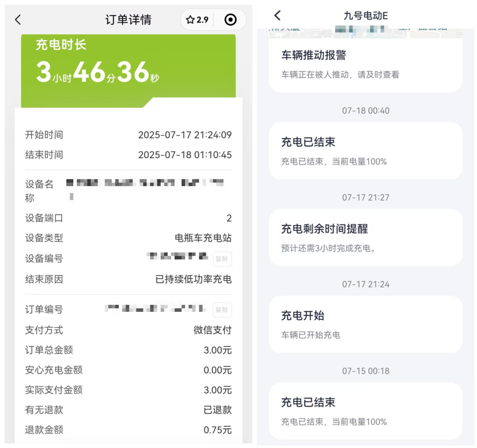The width and height of the screenshot is (477, 448).
Task: Tap the 退款金额 value 0.75元
Action: point(217,430)
